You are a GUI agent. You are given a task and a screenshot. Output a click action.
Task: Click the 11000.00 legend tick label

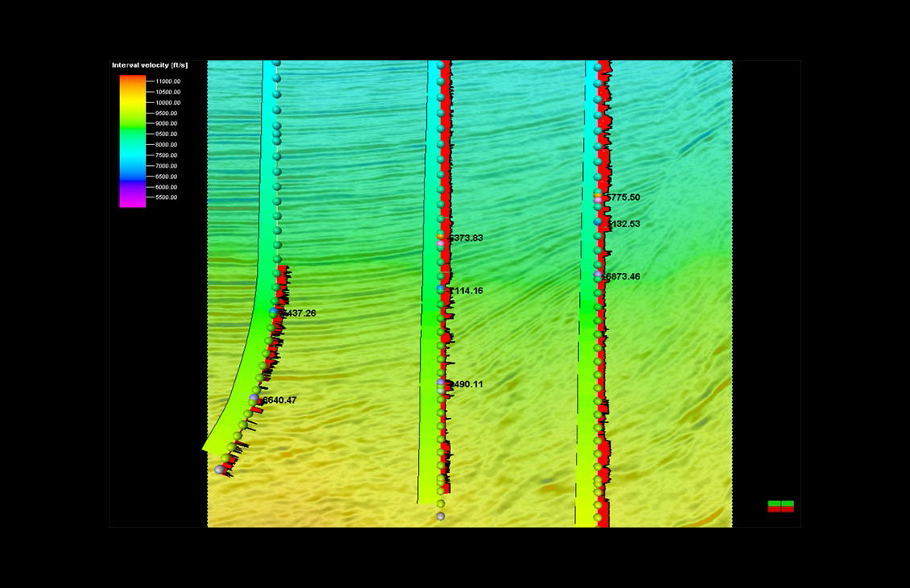168,81
